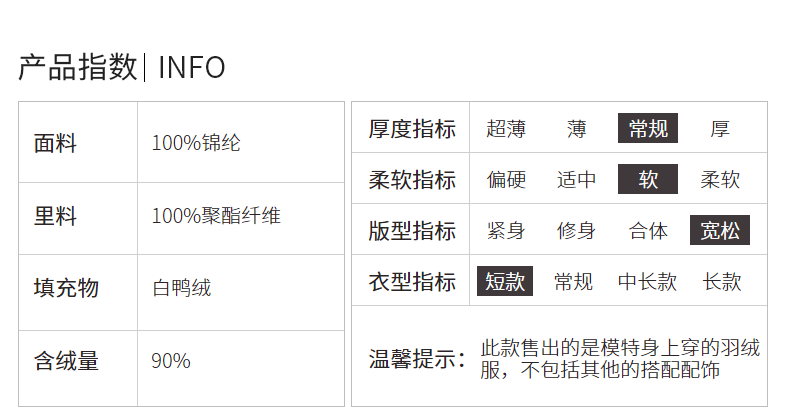Choose the 适中 softness option
The height and width of the screenshot is (409, 790).
click(x=576, y=179)
